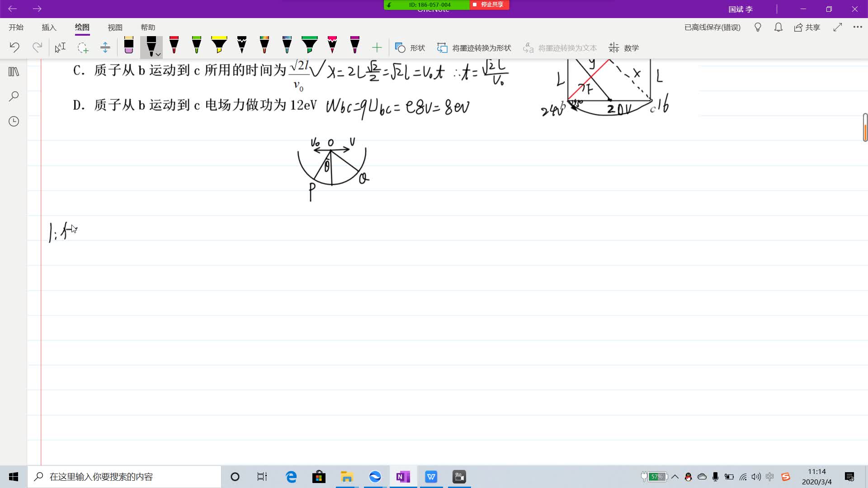The image size is (868, 488).
Task: Click the 共享 Share button
Action: (807, 27)
